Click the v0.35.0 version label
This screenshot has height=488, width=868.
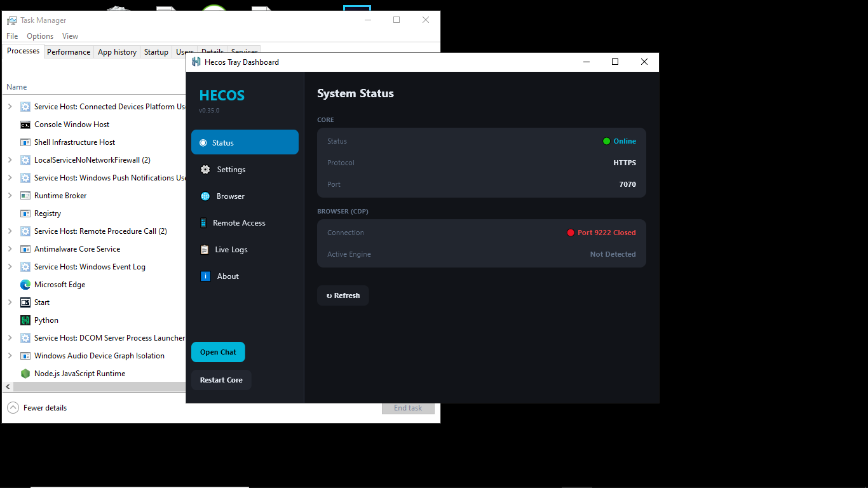click(209, 111)
